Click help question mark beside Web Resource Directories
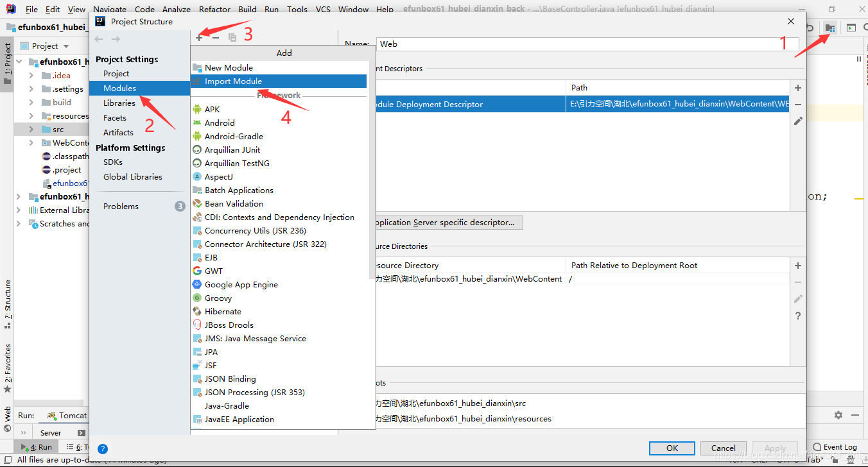 point(798,316)
